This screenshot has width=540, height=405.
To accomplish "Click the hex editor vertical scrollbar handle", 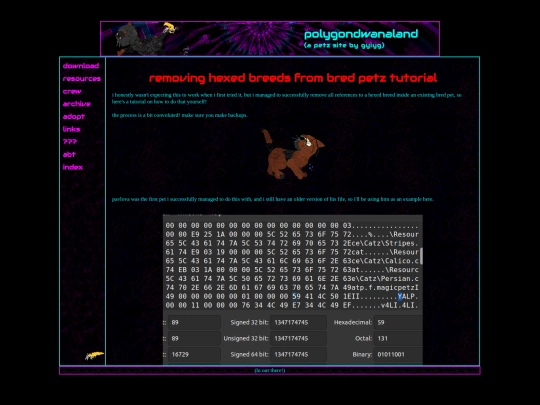I will [421, 256].
